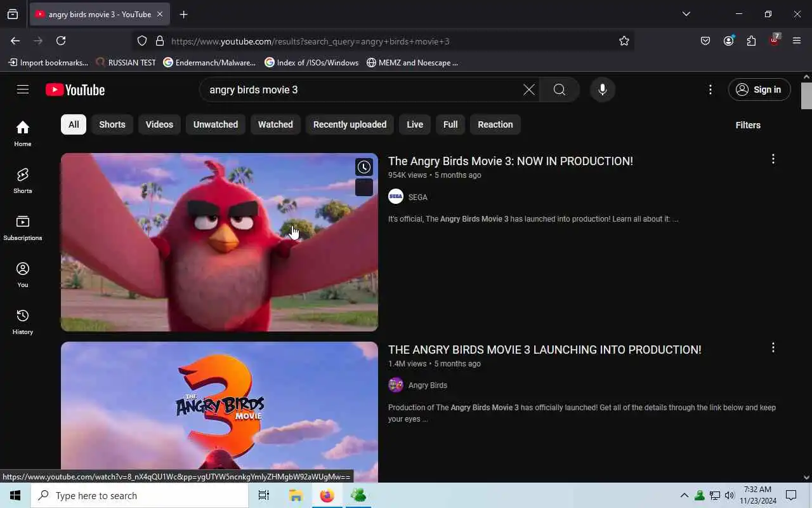
Task: Open SEGA channel name link
Action: [x=418, y=197]
